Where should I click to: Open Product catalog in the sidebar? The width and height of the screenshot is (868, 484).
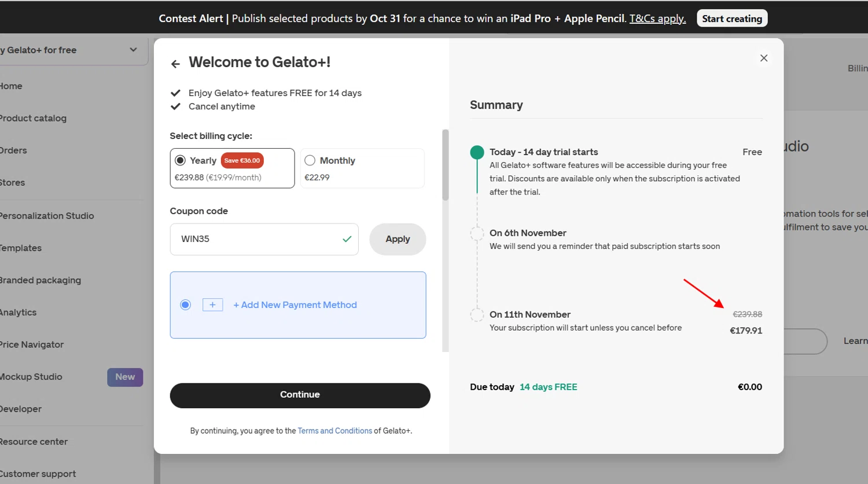coord(33,118)
